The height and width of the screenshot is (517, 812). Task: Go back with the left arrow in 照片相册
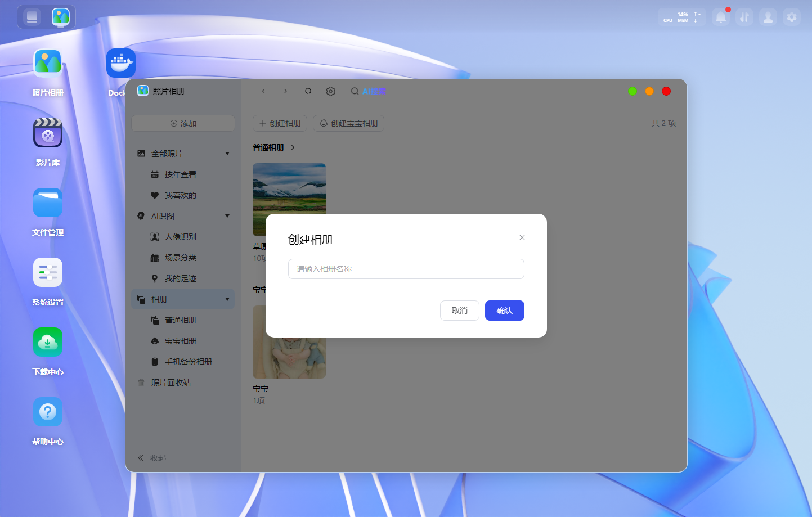click(x=263, y=91)
